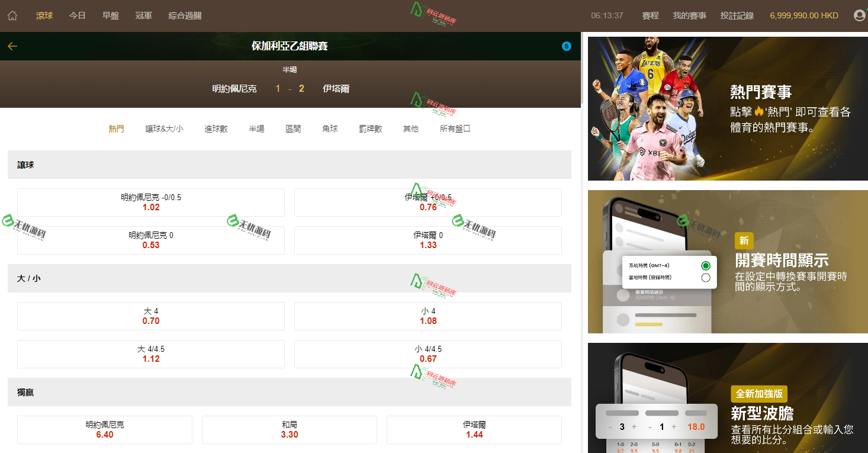The image size is (868, 453).
Task: Switch to the 區間 market tab
Action: (x=293, y=128)
